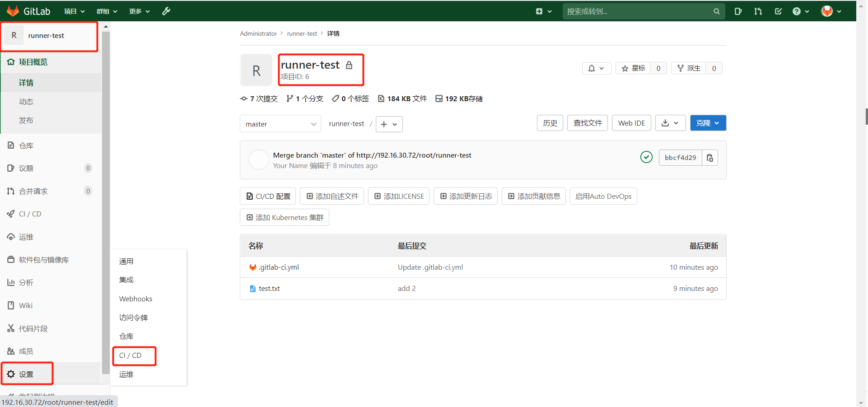Click the pipeline passed status icon
868x407 pixels.
tap(646, 157)
